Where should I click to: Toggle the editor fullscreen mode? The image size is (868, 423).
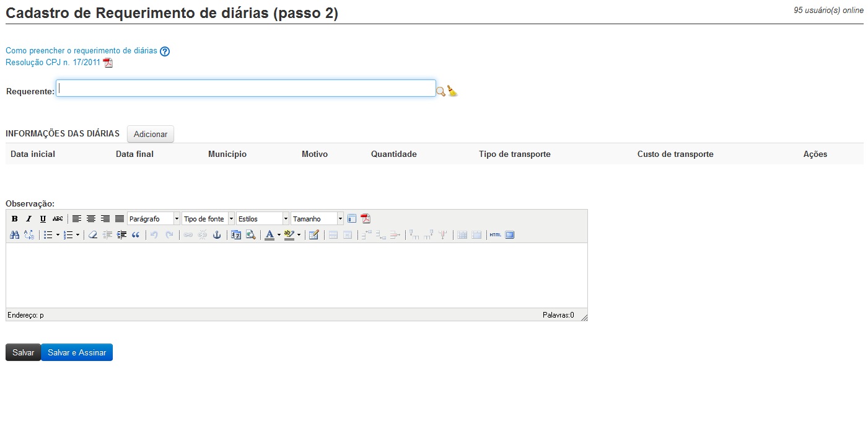[509, 235]
